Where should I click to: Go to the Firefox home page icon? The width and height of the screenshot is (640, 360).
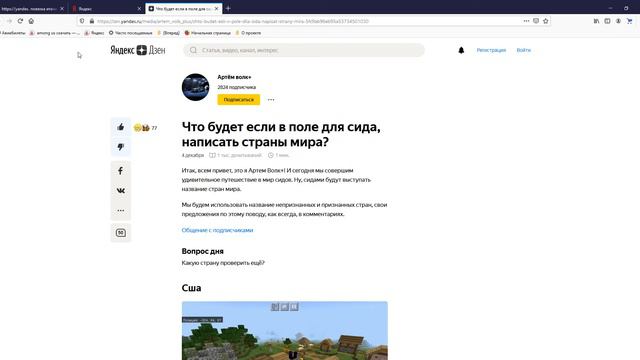coord(31,21)
